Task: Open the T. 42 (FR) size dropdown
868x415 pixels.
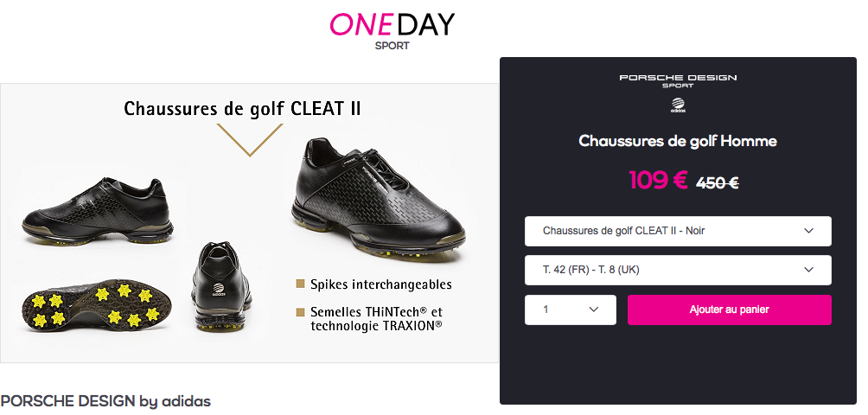Action: click(x=678, y=270)
